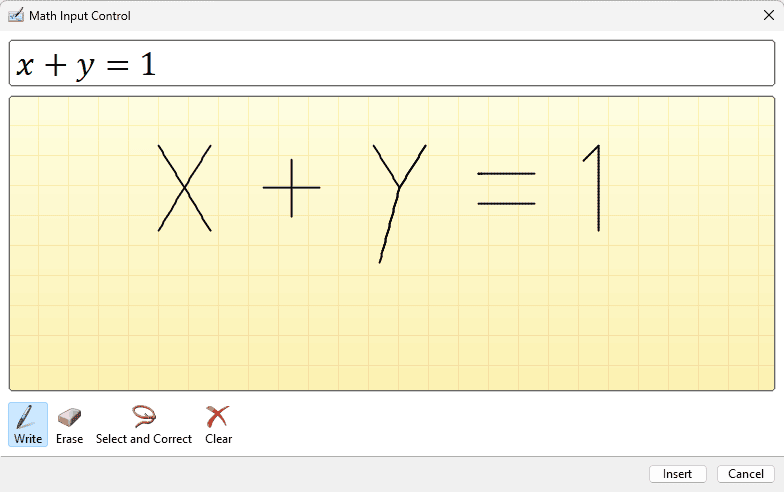Switch to the Erase tool
This screenshot has width=784, height=492.
pyautogui.click(x=70, y=424)
